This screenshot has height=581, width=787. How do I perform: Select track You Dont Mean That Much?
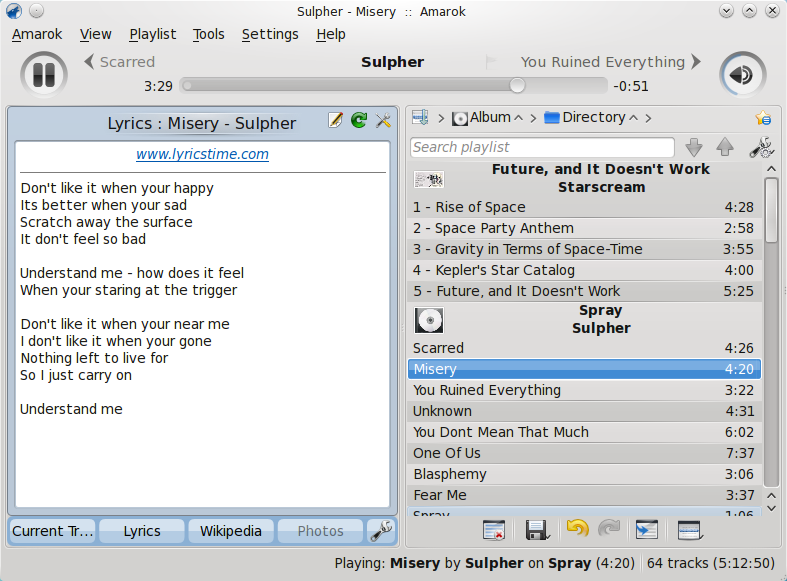click(584, 432)
